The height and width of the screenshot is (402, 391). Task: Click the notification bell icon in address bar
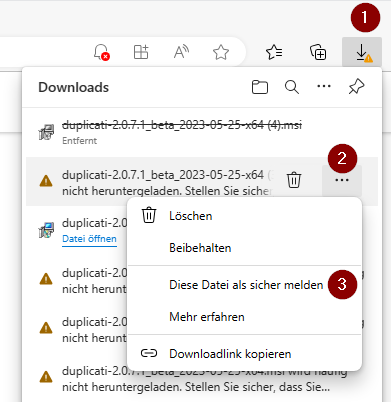[x=101, y=52]
